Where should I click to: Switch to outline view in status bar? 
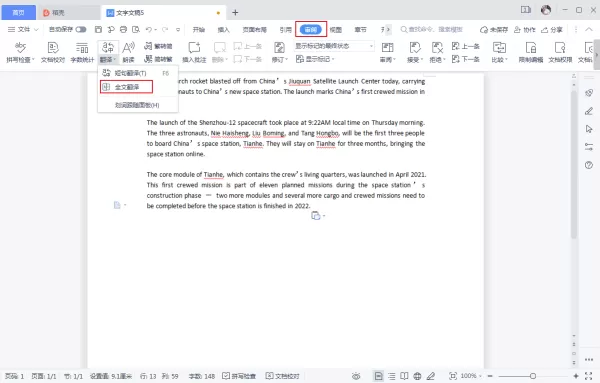[x=391, y=376]
